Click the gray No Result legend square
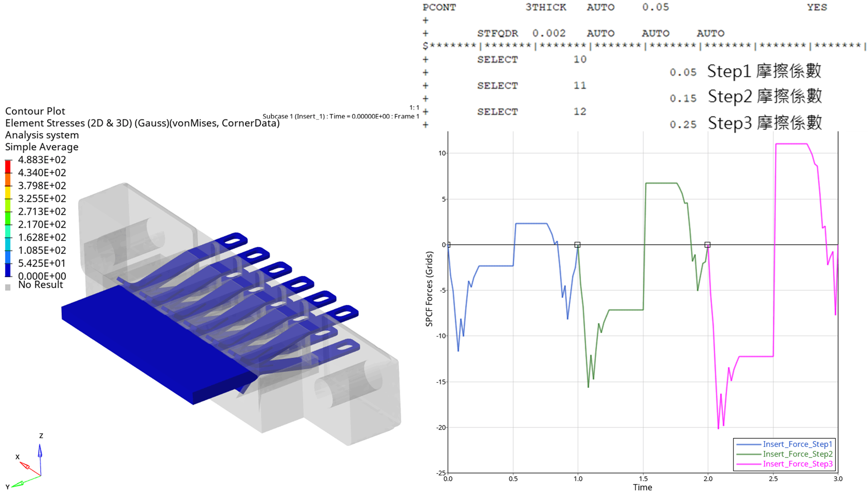The width and height of the screenshot is (868, 495). (x=8, y=287)
